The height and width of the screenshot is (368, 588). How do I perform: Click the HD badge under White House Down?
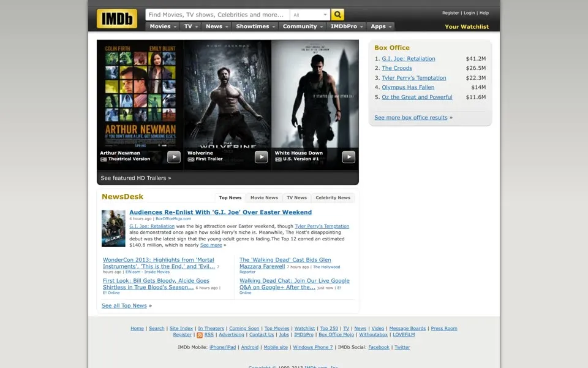[x=278, y=159]
